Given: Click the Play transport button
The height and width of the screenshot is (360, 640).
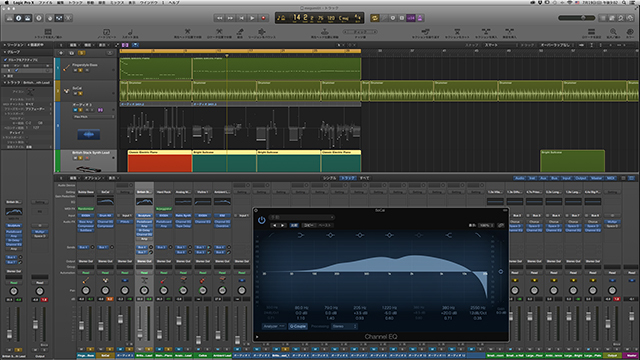Looking at the screenshot, I should (252, 18).
